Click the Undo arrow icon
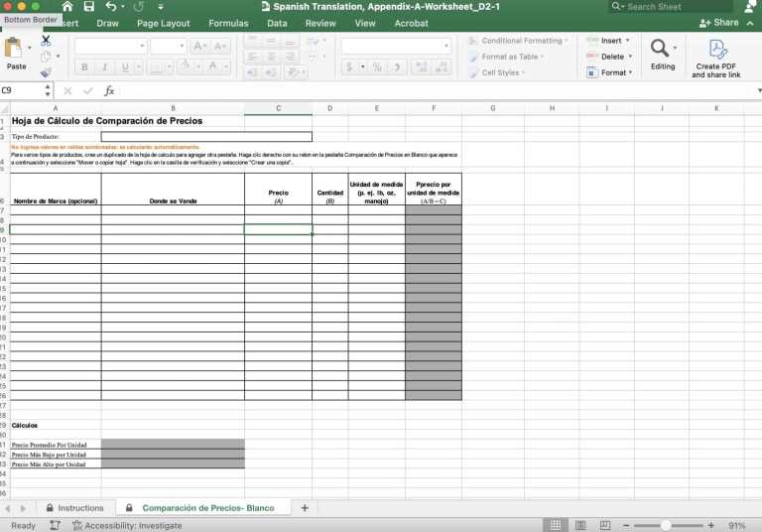Image resolution: width=762 pixels, height=532 pixels. click(x=111, y=7)
